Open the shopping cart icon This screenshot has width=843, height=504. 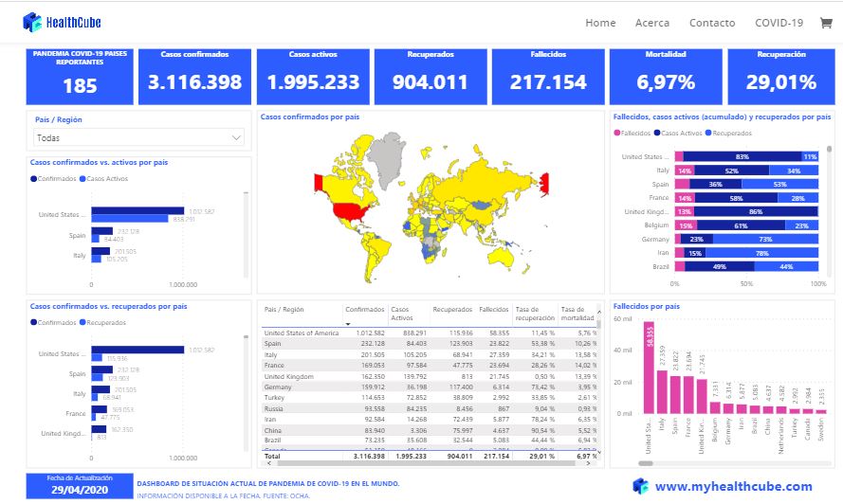[x=826, y=23]
